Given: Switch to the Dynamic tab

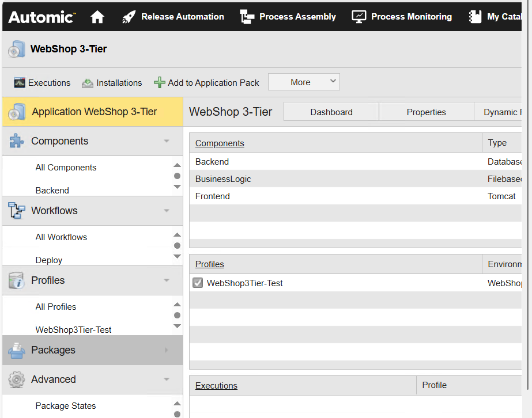Looking at the screenshot, I should [498, 112].
